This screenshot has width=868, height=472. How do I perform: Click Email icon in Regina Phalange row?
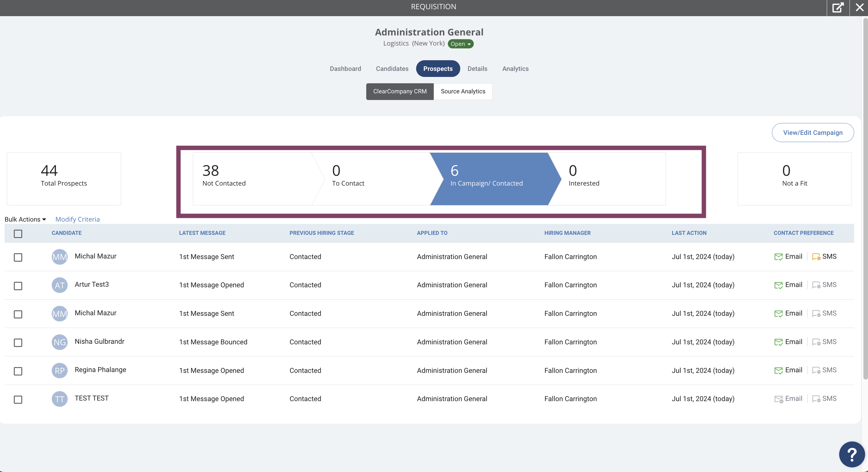(x=778, y=371)
